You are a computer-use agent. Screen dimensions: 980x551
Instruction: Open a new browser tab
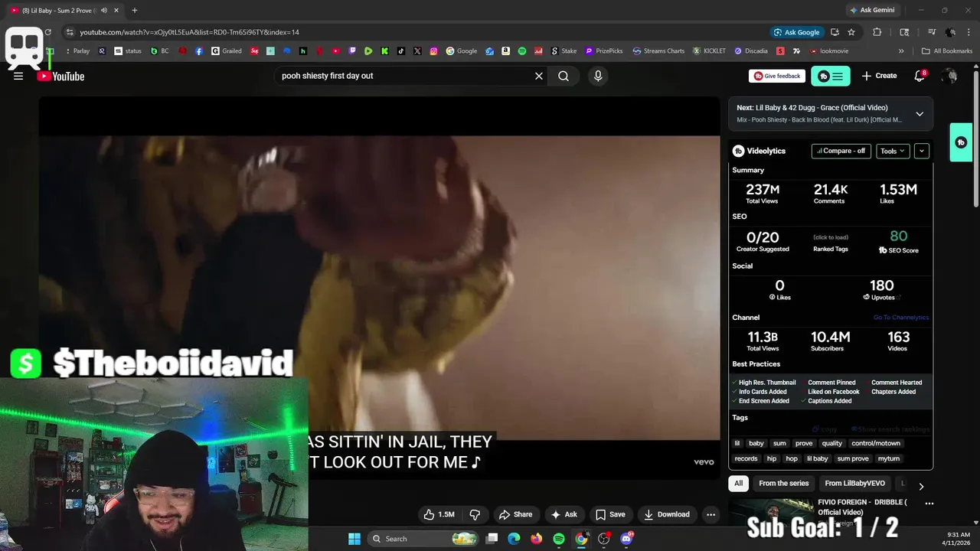pyautogui.click(x=134, y=11)
